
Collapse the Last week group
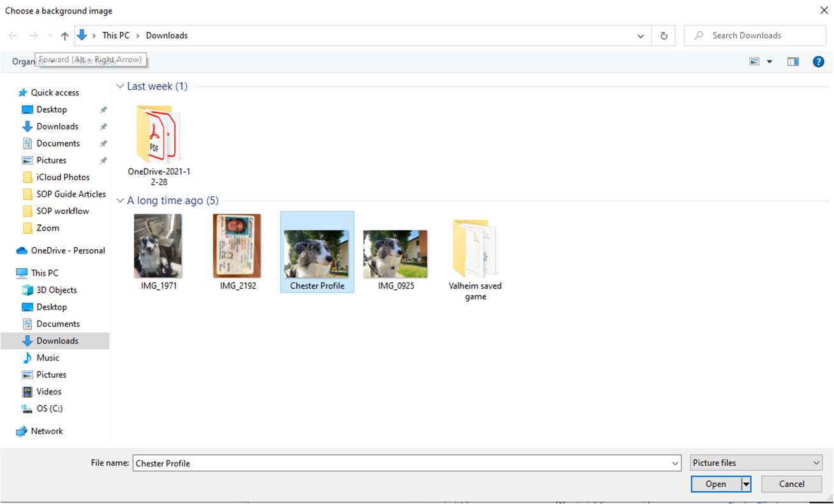[120, 86]
